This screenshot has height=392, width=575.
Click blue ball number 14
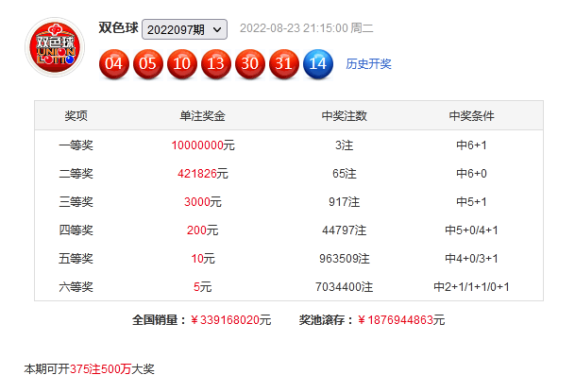click(x=318, y=64)
